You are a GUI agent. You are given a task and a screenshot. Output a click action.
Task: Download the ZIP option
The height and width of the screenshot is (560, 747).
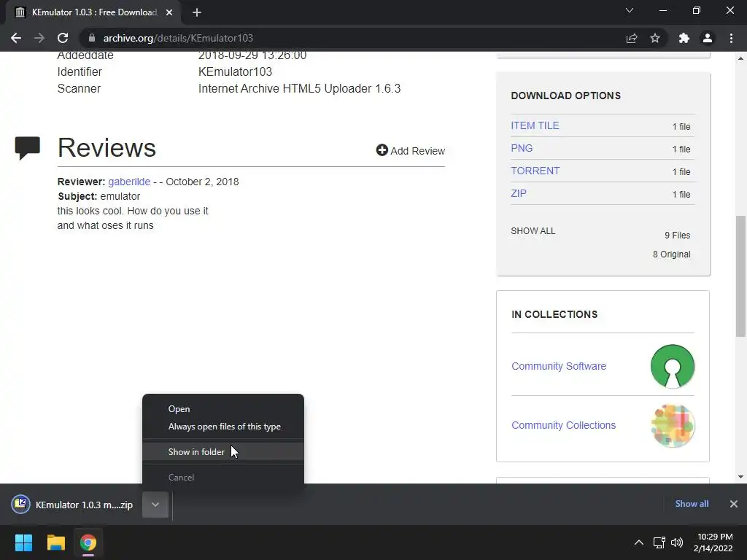519,193
